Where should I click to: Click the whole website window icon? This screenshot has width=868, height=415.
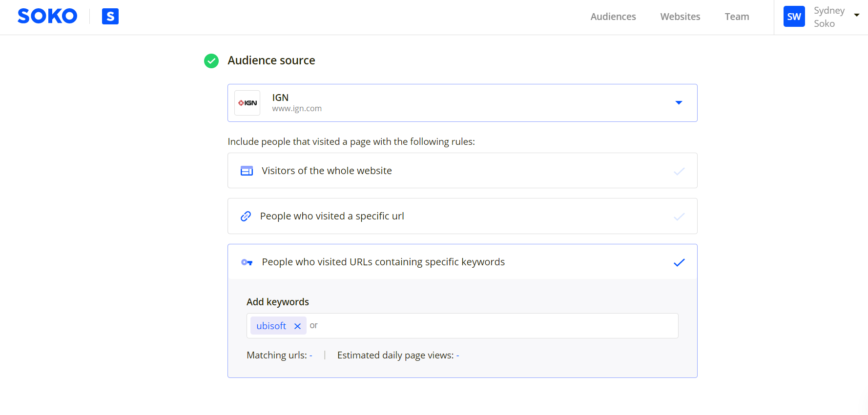[247, 171]
